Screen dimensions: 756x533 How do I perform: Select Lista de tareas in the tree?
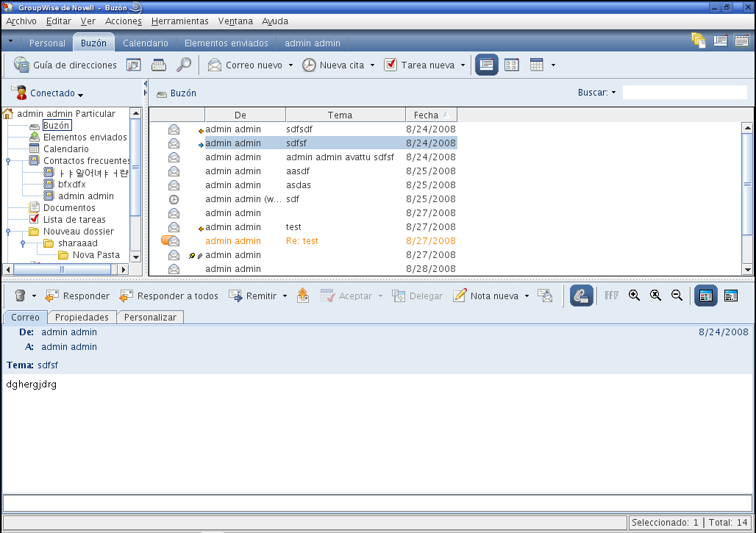click(x=74, y=220)
